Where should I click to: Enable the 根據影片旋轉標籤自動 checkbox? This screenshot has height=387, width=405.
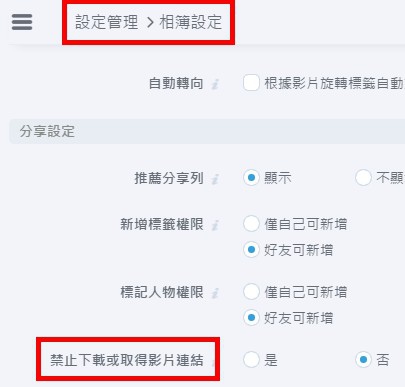[251, 83]
